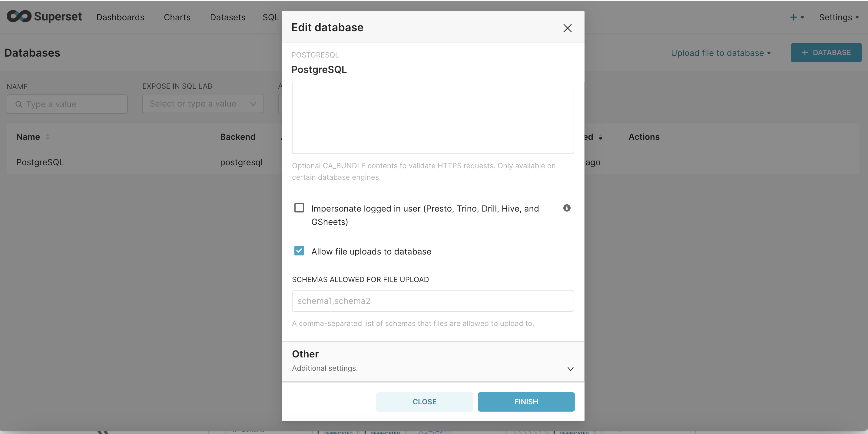Click the Actions column header
Image resolution: width=868 pixels, height=434 pixels.
(644, 137)
